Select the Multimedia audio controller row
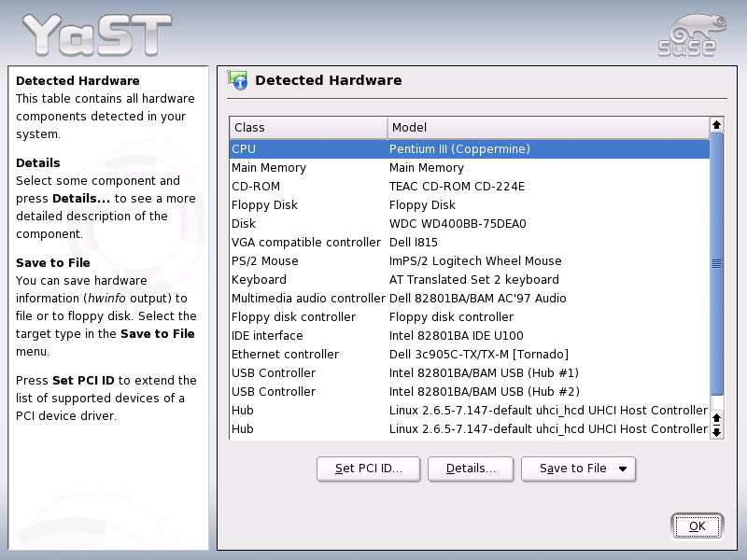This screenshot has height=560, width=747. [470, 298]
